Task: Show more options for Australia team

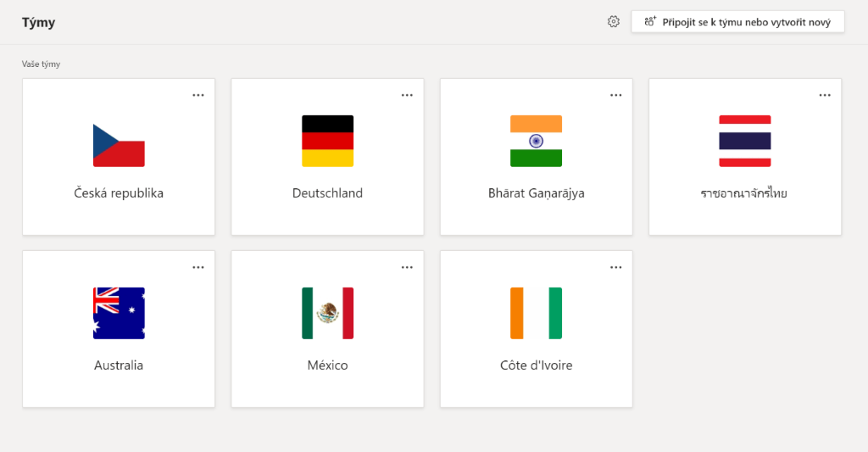Action: point(198,267)
